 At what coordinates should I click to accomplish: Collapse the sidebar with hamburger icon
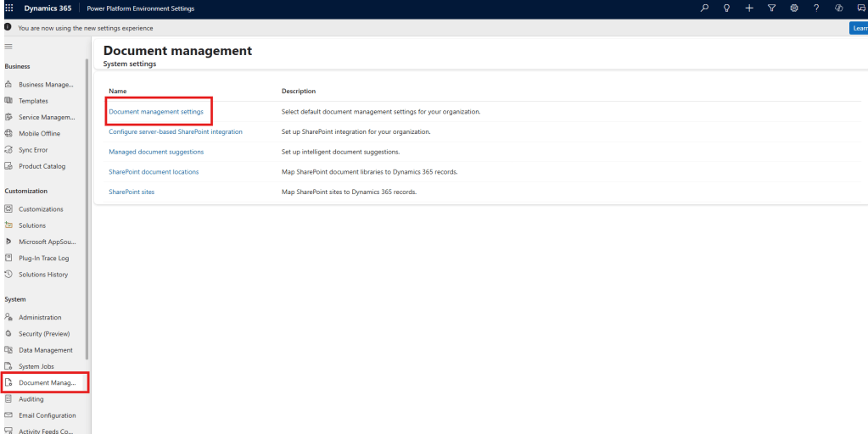(x=8, y=46)
